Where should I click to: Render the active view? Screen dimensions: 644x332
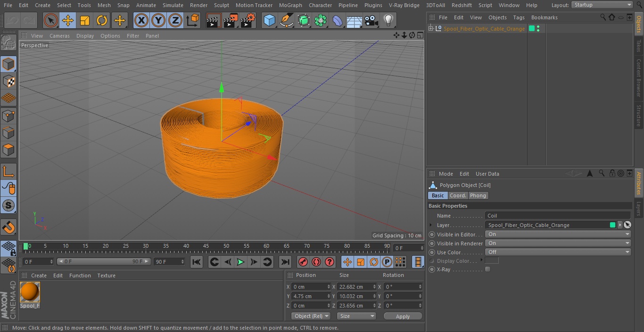[214, 21]
